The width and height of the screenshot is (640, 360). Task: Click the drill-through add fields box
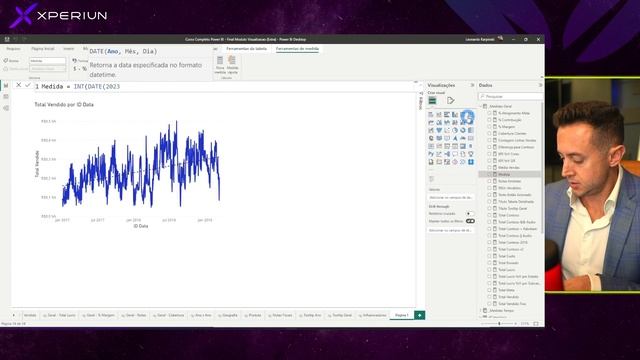pos(451,230)
